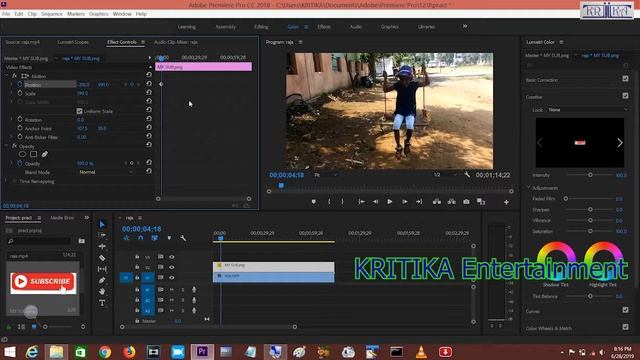Hide track V3 with eye icon
The width and height of the screenshot is (640, 360).
coord(172,257)
